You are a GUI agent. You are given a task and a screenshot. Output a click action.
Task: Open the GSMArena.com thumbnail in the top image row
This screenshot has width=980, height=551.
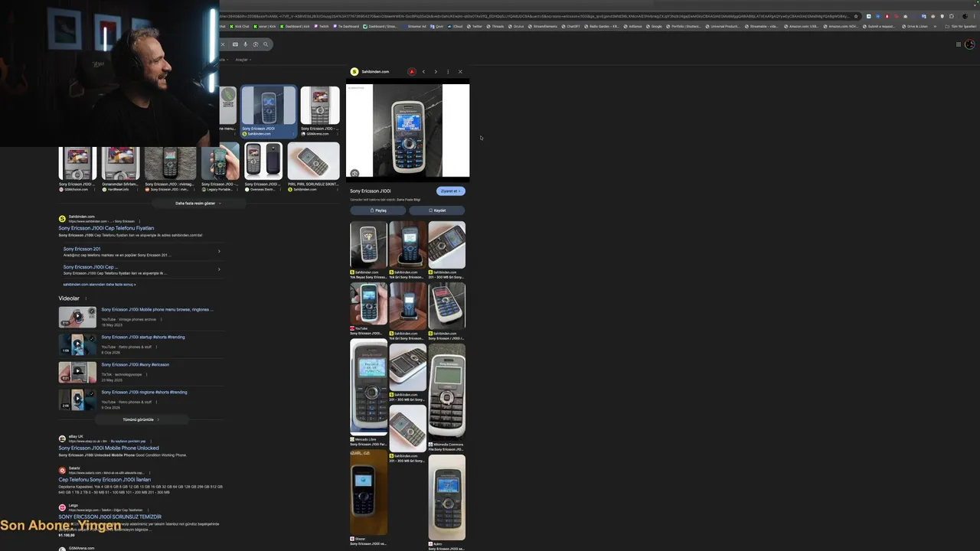[320, 106]
